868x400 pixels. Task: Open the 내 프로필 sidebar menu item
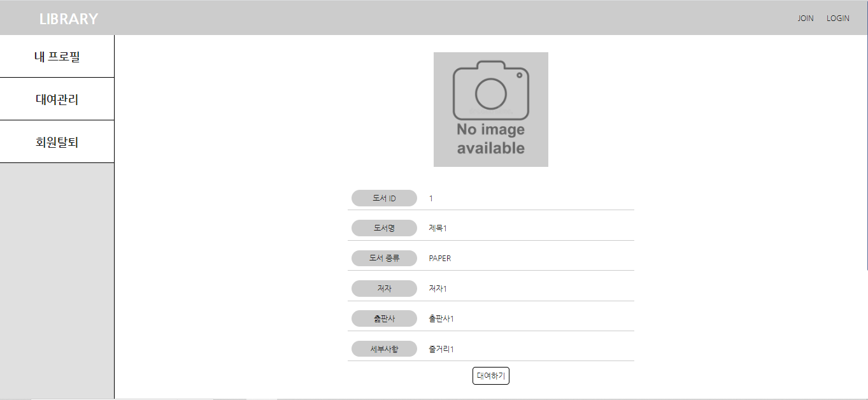pos(57,56)
